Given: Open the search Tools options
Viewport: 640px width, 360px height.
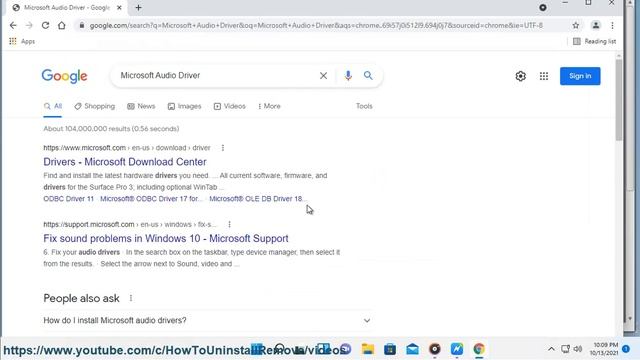Looking at the screenshot, I should (x=364, y=106).
